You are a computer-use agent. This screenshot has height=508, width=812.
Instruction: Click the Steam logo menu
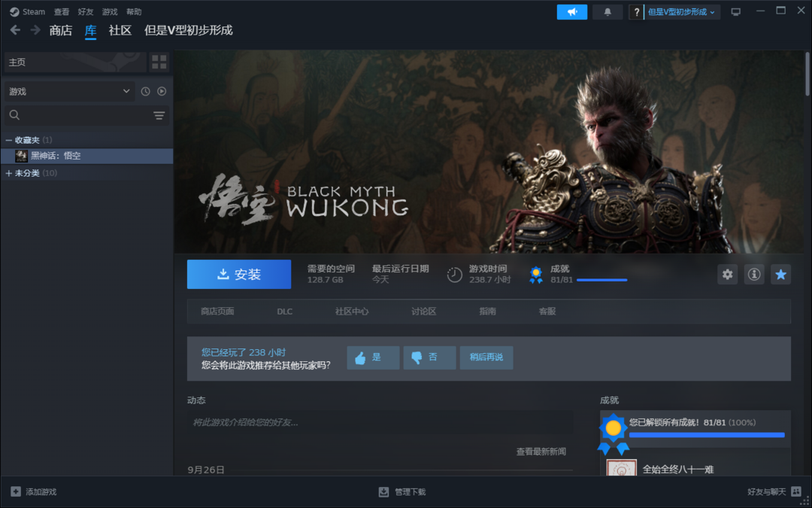tap(28, 11)
